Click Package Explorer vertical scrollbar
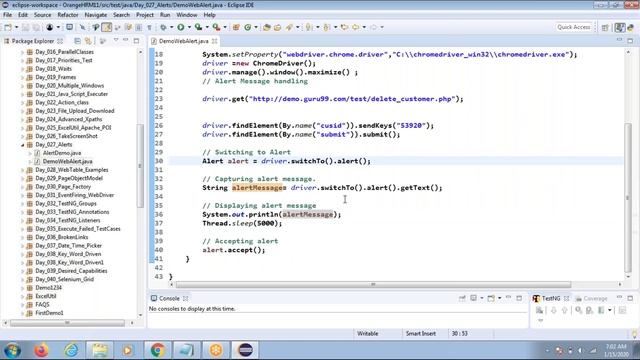This screenshot has height=360, width=640. pos(140,165)
